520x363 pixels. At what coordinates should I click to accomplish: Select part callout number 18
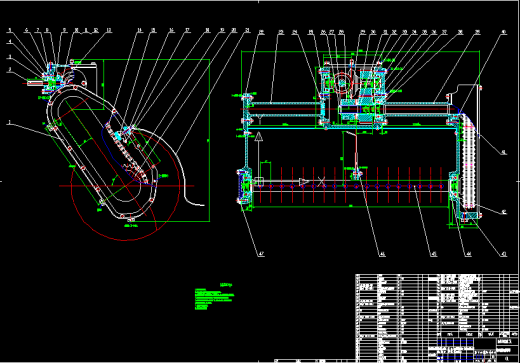tap(207, 30)
